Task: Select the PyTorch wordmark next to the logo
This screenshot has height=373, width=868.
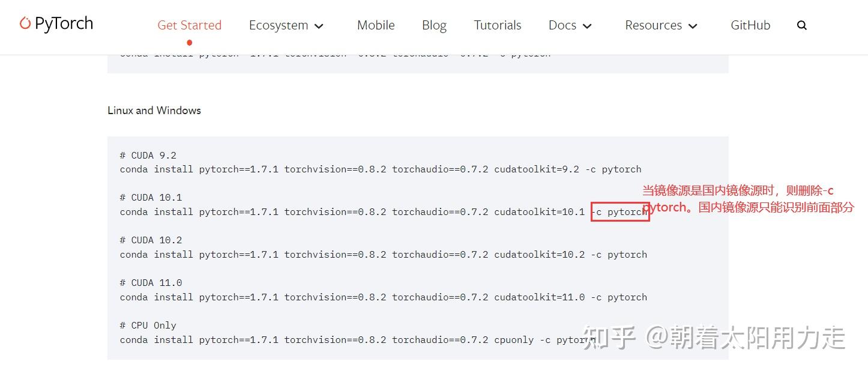Action: coord(64,23)
